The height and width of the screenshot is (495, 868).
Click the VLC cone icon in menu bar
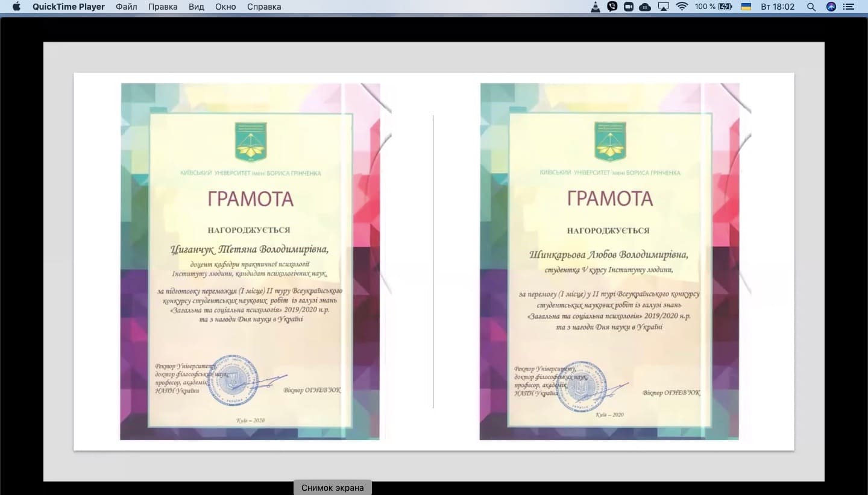(x=596, y=7)
